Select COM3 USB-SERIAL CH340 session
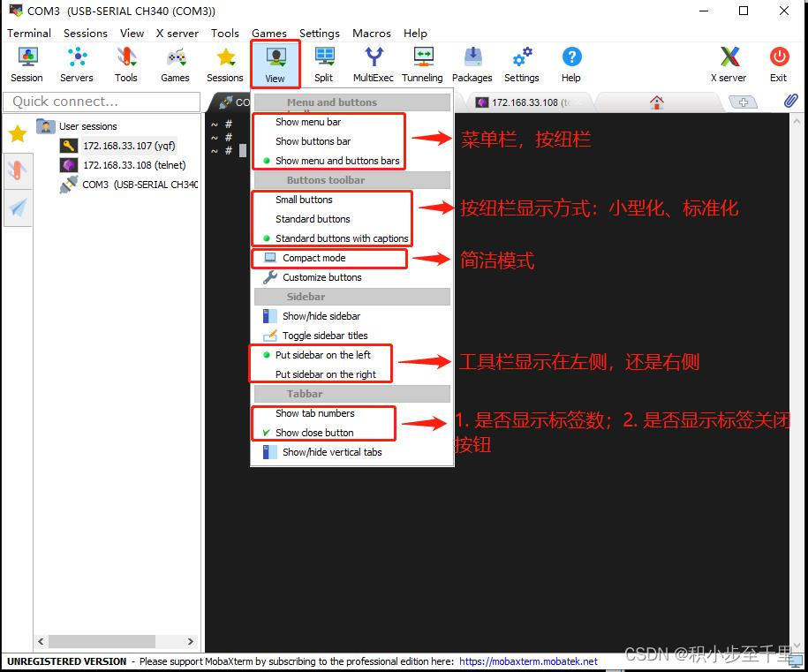The image size is (808, 672). click(129, 185)
